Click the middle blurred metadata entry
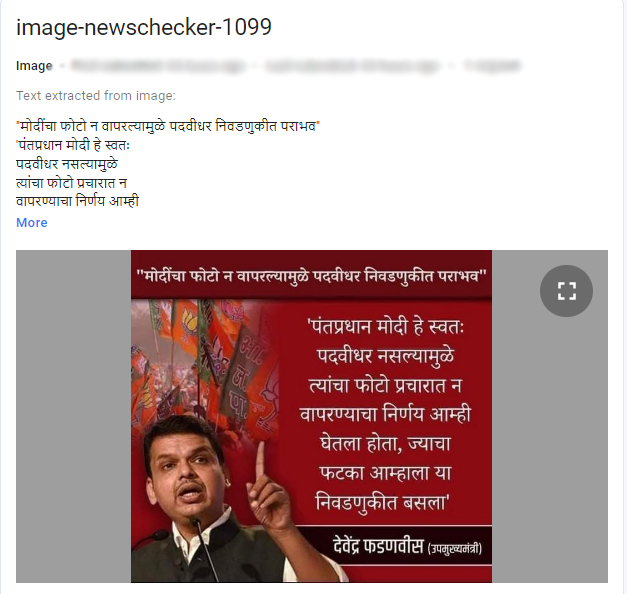Viewport: 627px width, 594px height. point(352,65)
